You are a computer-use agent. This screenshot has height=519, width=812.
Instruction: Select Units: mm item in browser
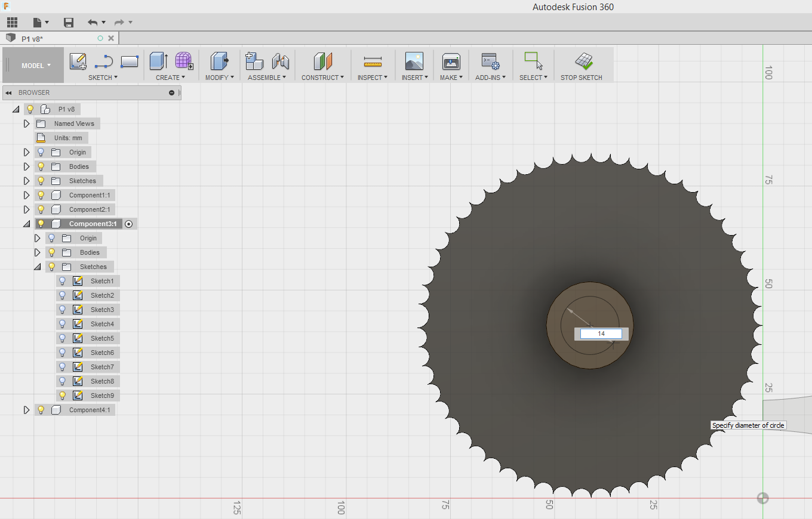pos(68,138)
